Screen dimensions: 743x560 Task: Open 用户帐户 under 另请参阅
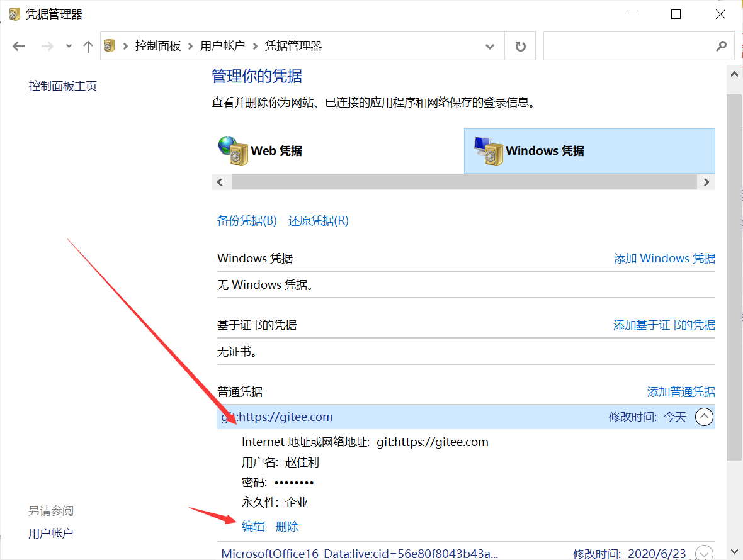pyautogui.click(x=51, y=534)
